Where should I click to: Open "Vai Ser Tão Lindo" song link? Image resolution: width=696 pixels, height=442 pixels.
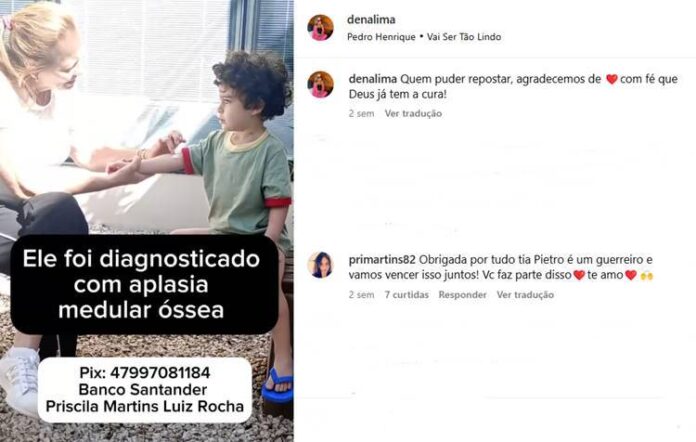pos(464,37)
